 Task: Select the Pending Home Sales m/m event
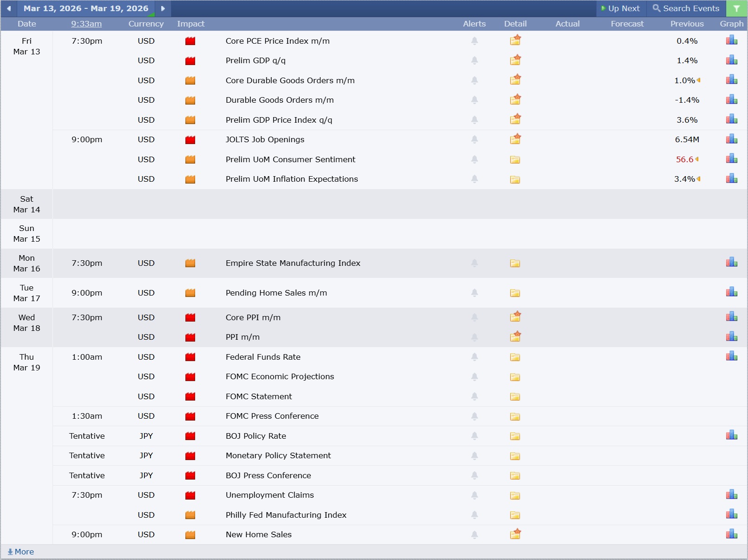click(x=276, y=293)
